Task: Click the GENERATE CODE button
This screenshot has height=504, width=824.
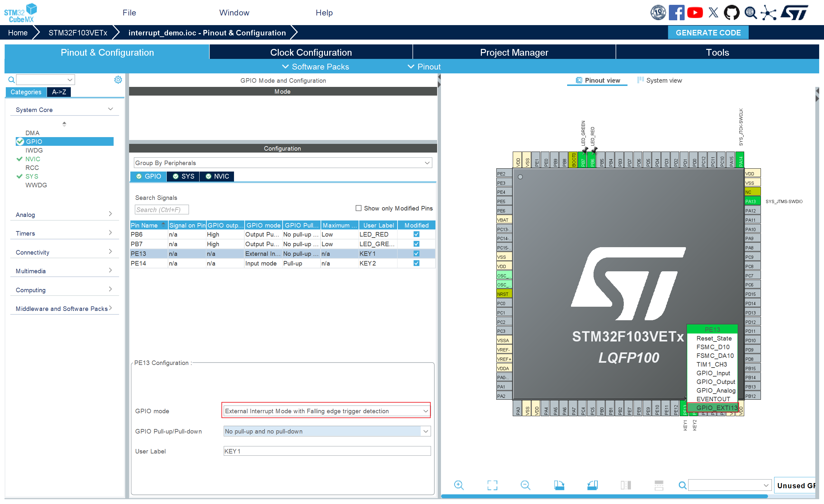Action: click(708, 33)
